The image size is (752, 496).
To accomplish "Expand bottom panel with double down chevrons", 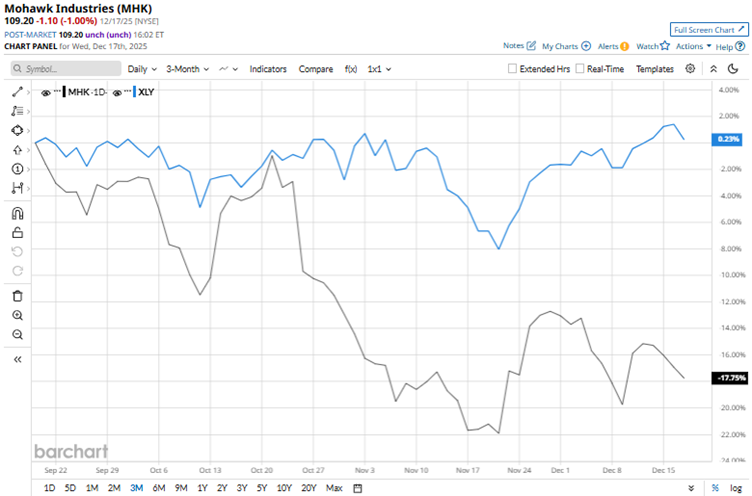I will pyautogui.click(x=691, y=488).
